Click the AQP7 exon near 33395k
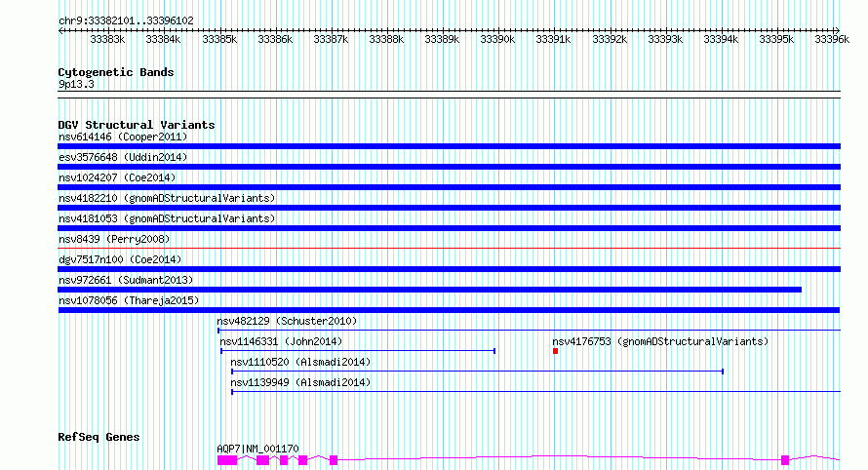Image resolution: width=868 pixels, height=470 pixels. pos(785,460)
